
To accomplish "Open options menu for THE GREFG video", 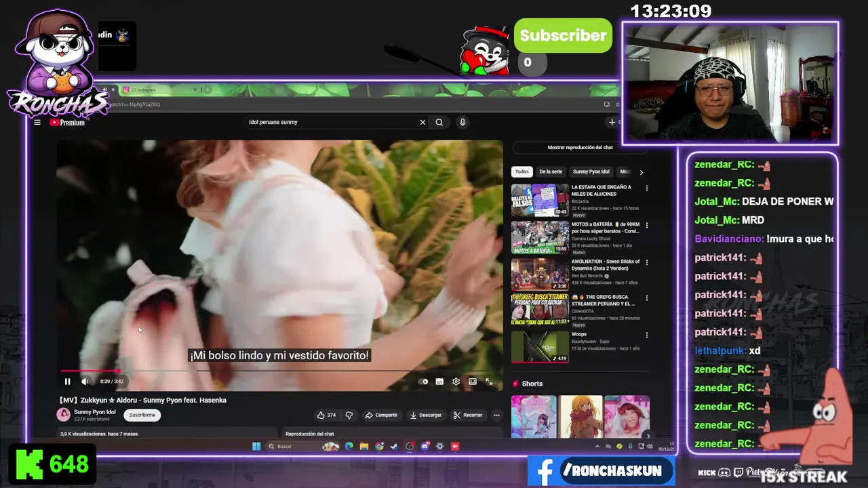I will click(646, 298).
